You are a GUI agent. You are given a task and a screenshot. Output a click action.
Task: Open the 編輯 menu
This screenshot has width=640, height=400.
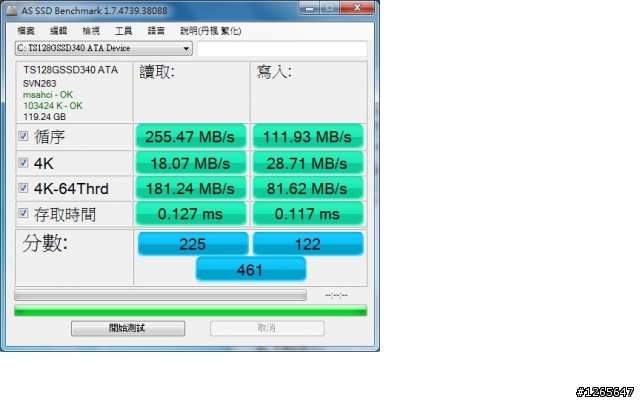pos(58,31)
